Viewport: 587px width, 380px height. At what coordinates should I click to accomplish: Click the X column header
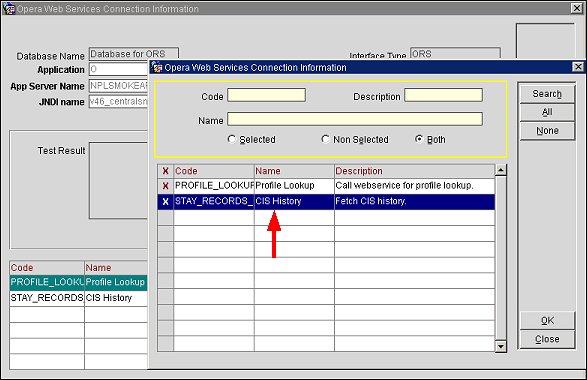165,171
